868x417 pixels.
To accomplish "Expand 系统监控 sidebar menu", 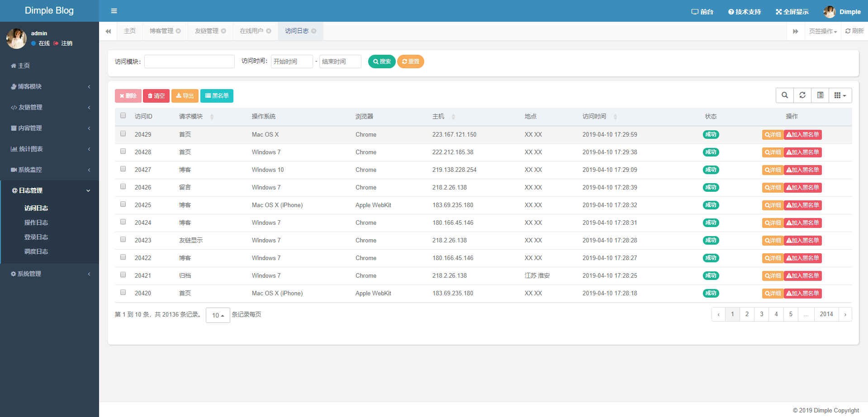I will point(49,170).
